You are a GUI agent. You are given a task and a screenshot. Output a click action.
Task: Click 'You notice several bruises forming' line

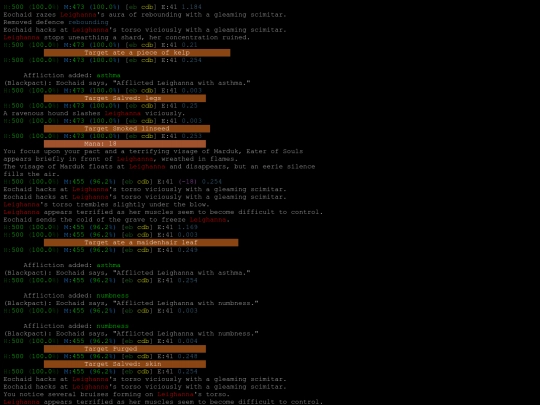coord(116,394)
